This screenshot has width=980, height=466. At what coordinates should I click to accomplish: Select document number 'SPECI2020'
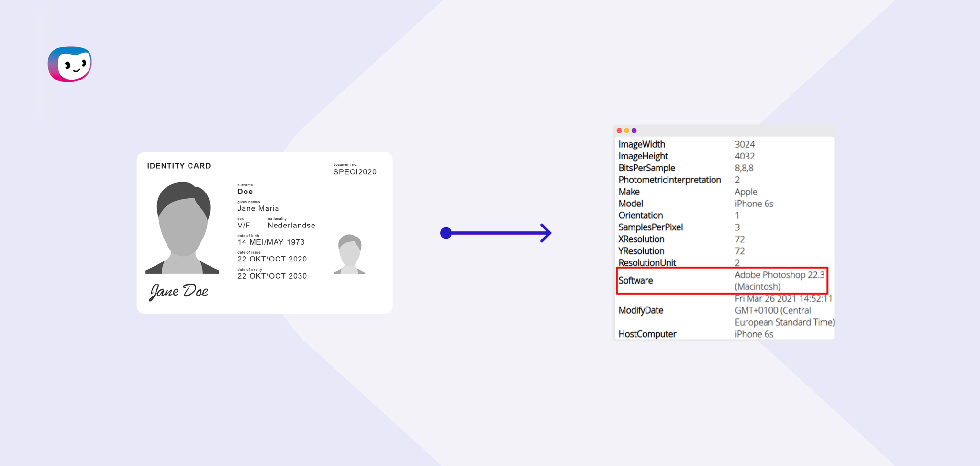pos(355,172)
